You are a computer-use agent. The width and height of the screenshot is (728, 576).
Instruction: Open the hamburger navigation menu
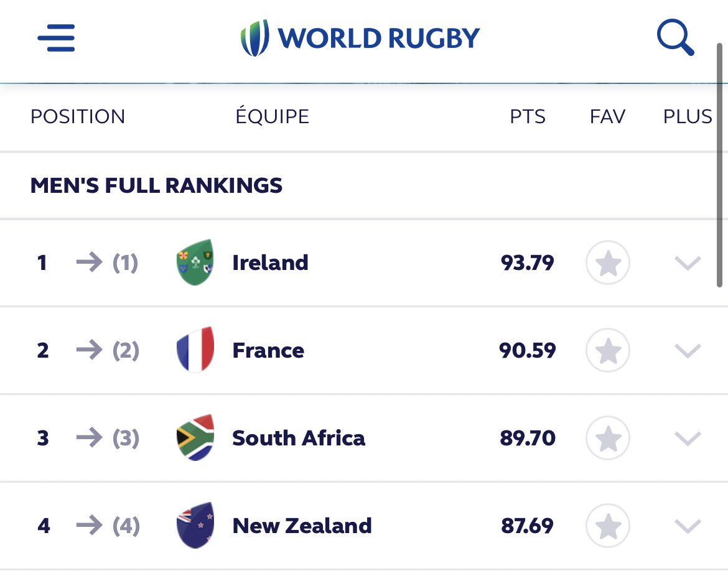click(56, 37)
